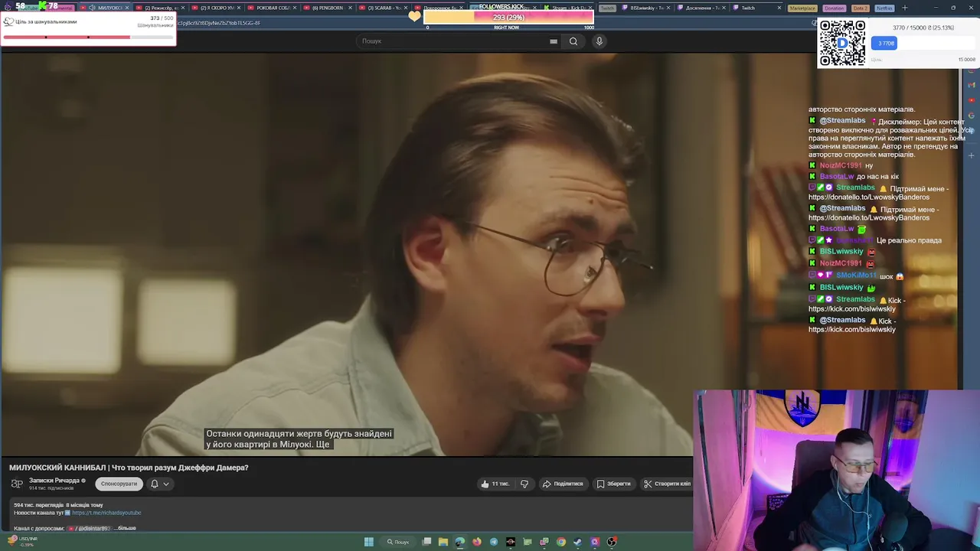Click the video title МИЛУОКСКИЙ КАННИБАЛ
Image resolution: width=980 pixels, height=551 pixels.
(x=129, y=468)
